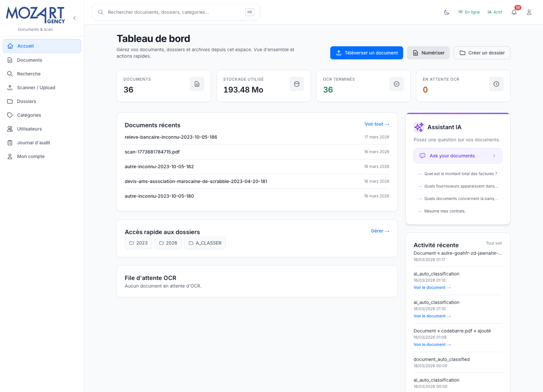Toggle dark mode moon icon

[446, 12]
